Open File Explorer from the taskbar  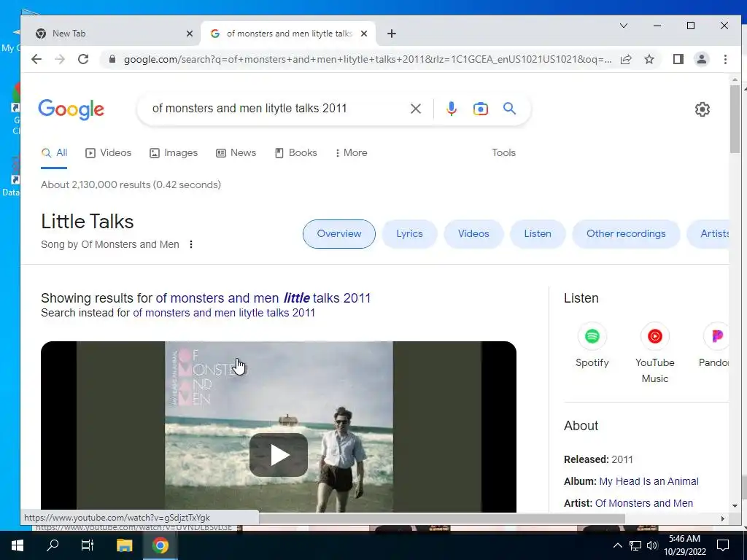(x=124, y=545)
